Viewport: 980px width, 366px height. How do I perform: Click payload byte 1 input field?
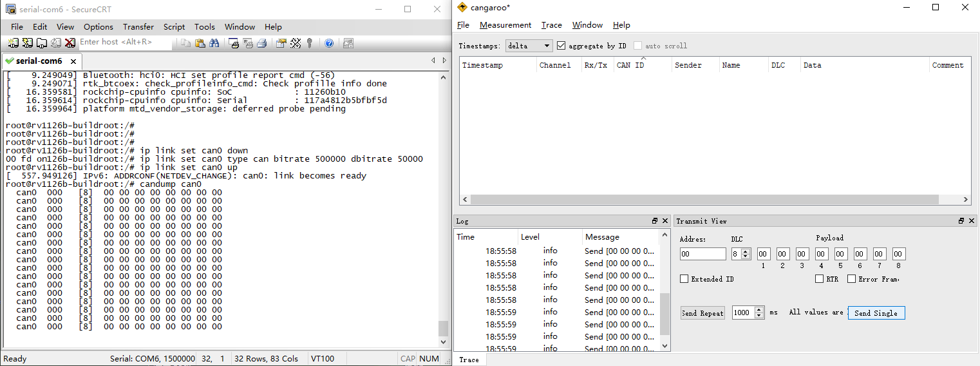coord(764,254)
